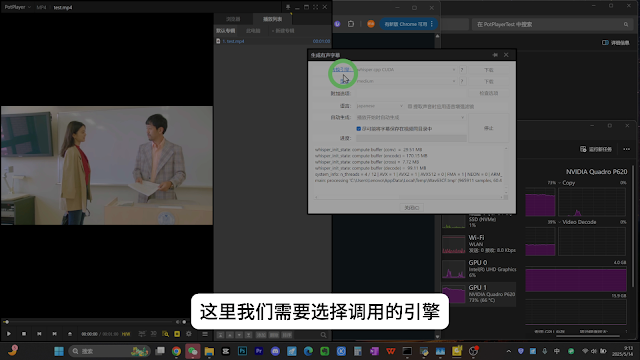Stop playback with the stop button
This screenshot has height=360, width=640.
pyautogui.click(x=24, y=334)
